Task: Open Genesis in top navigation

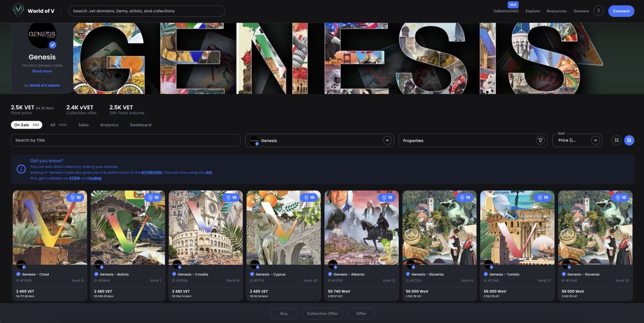Action: click(581, 11)
